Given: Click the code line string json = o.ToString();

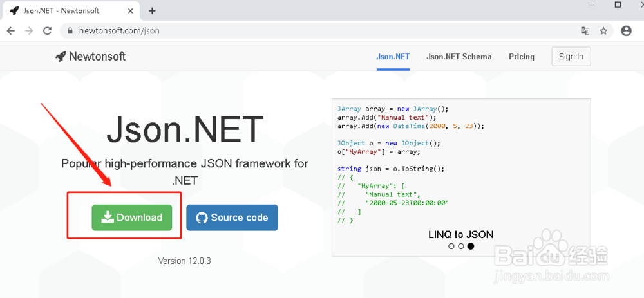Looking at the screenshot, I should tap(391, 169).
